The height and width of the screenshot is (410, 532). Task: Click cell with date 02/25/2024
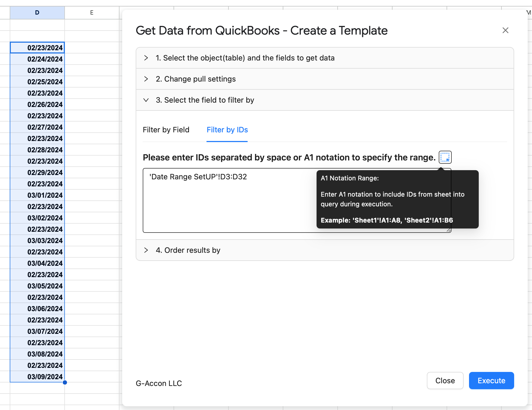click(37, 82)
